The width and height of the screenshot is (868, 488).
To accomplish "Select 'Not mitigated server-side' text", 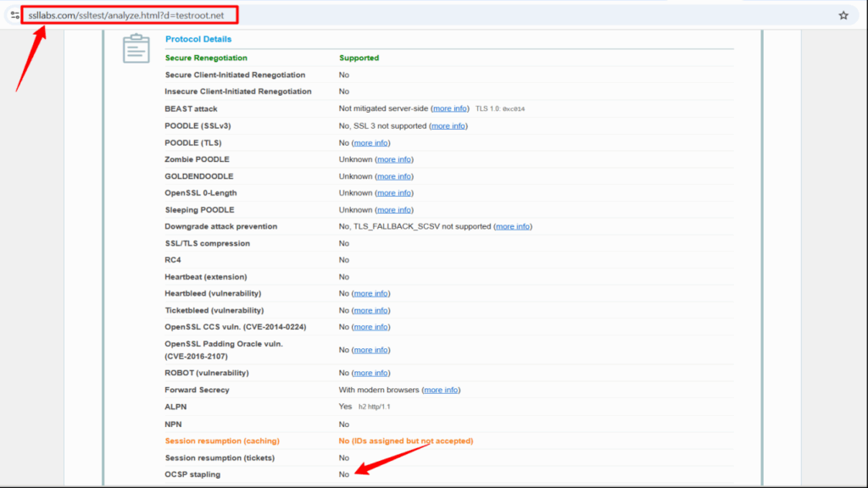I will pos(383,108).
